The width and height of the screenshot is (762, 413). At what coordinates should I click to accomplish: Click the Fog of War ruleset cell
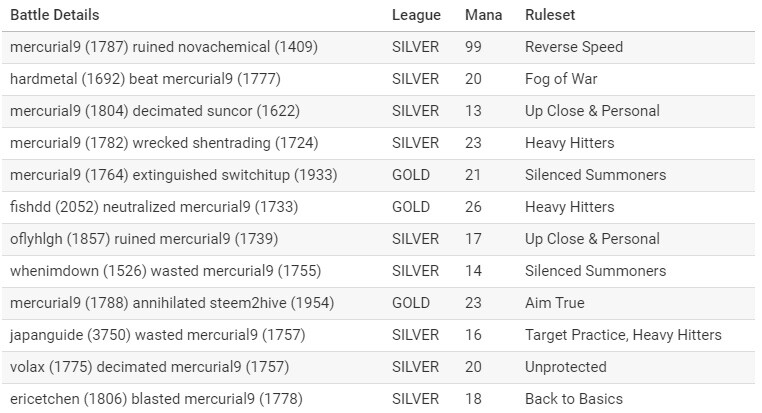pyautogui.click(x=561, y=79)
